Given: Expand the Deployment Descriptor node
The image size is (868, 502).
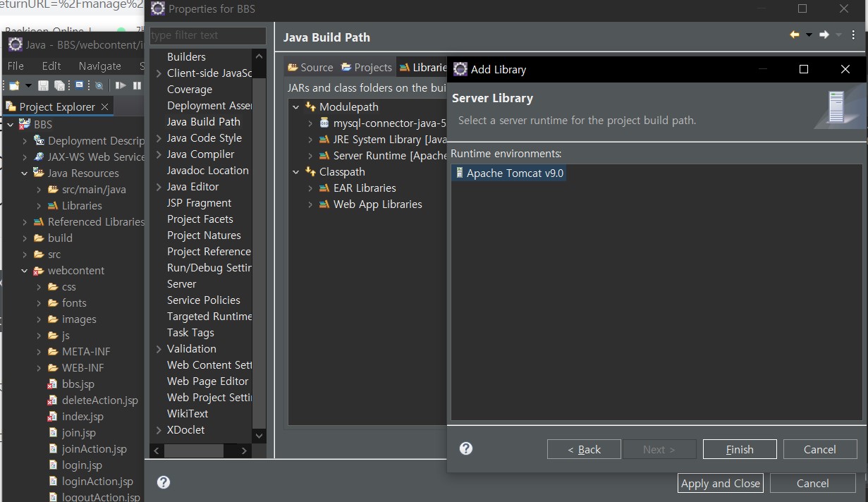Looking at the screenshot, I should pyautogui.click(x=25, y=141).
